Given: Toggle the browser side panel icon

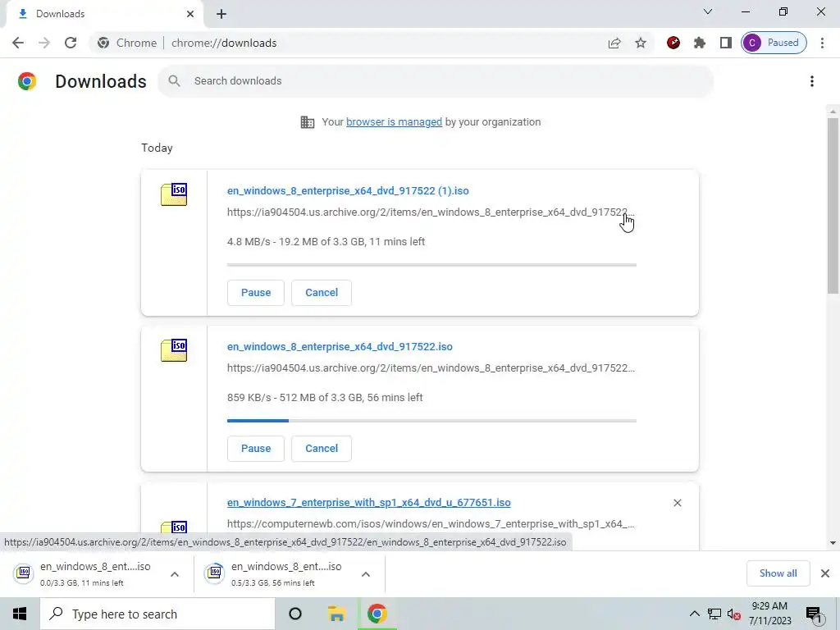Looking at the screenshot, I should tap(726, 43).
